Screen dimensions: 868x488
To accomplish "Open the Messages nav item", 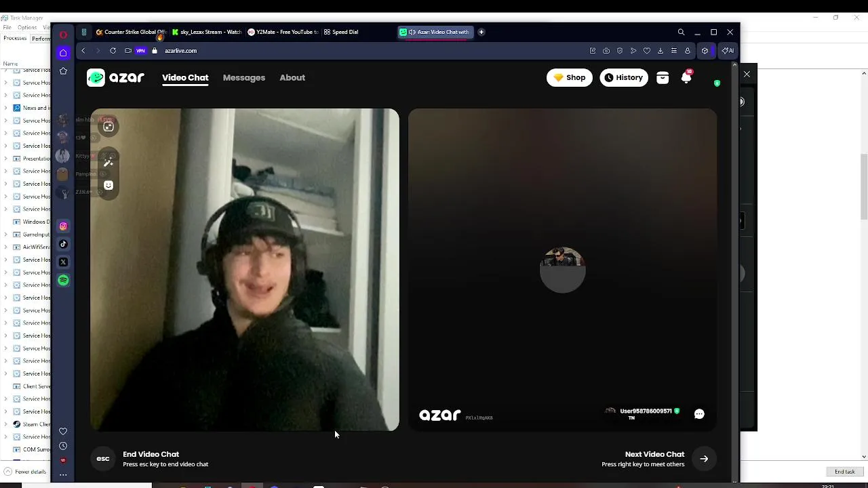I will click(x=244, y=77).
